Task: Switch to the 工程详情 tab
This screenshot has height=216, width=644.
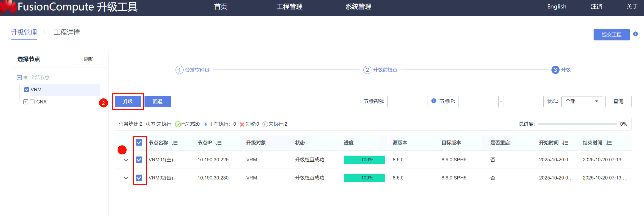Action: pyautogui.click(x=67, y=32)
